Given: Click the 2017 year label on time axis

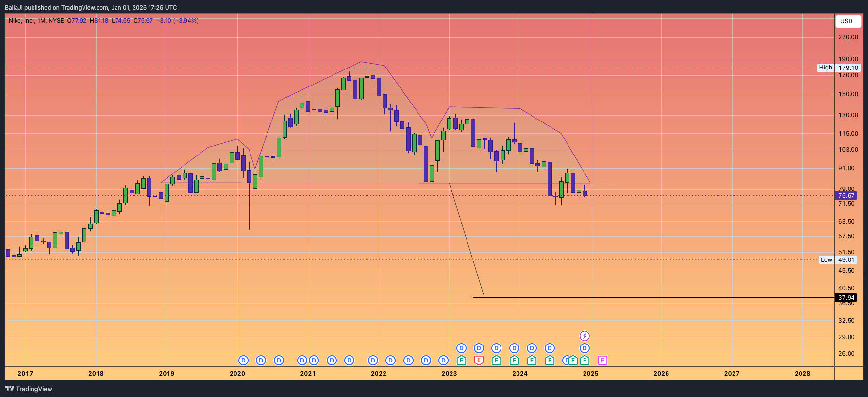Looking at the screenshot, I should (25, 373).
